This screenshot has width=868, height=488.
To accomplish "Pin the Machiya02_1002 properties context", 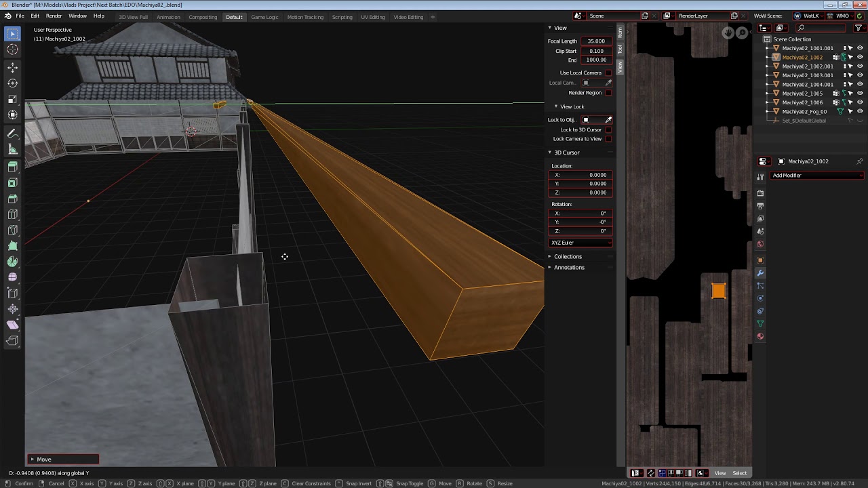I will point(860,161).
